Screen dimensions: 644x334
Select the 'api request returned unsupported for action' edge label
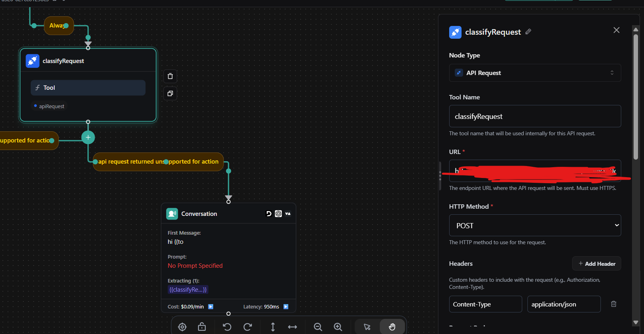[158, 162]
